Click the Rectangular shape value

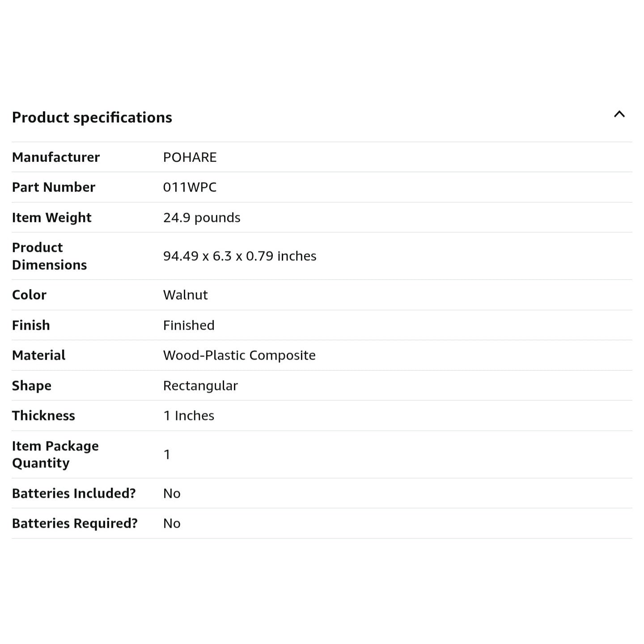200,386
